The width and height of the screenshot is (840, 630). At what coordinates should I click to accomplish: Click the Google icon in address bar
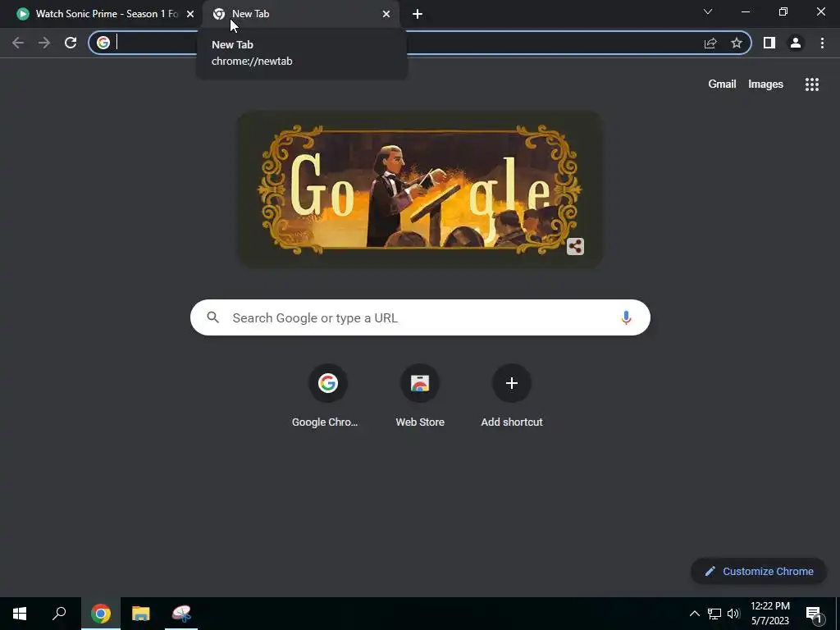click(103, 43)
